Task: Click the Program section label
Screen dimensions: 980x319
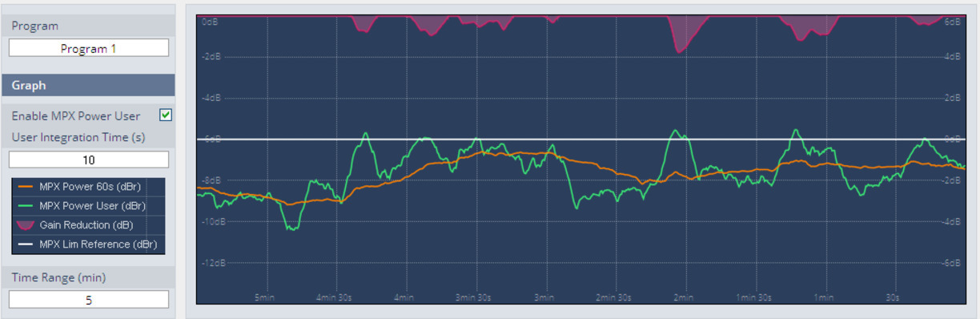Action: [34, 26]
